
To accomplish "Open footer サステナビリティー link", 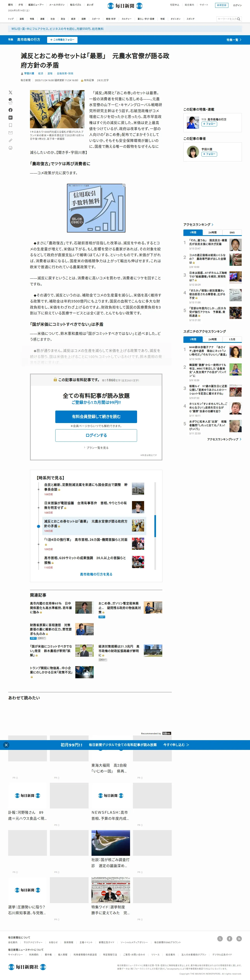I will [33, 942].
